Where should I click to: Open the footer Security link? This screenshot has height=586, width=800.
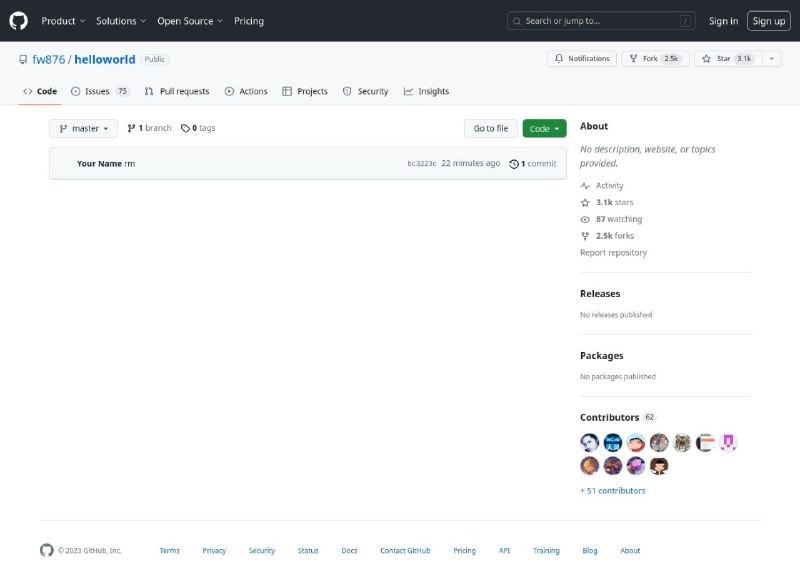coord(262,551)
